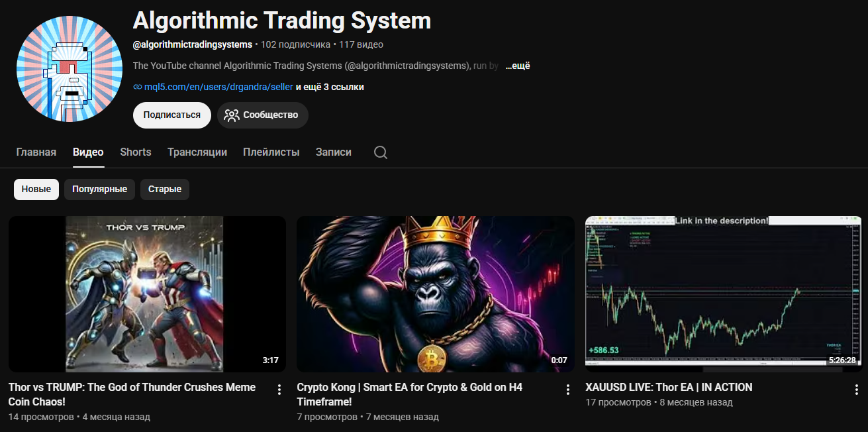Click the 0:07 duration badge
The image size is (868, 432).
[559, 360]
